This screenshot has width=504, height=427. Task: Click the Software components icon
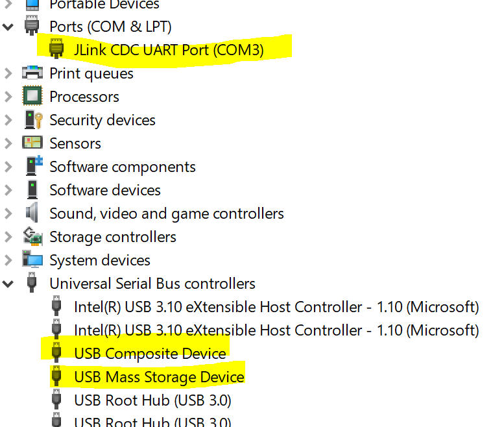click(x=34, y=165)
